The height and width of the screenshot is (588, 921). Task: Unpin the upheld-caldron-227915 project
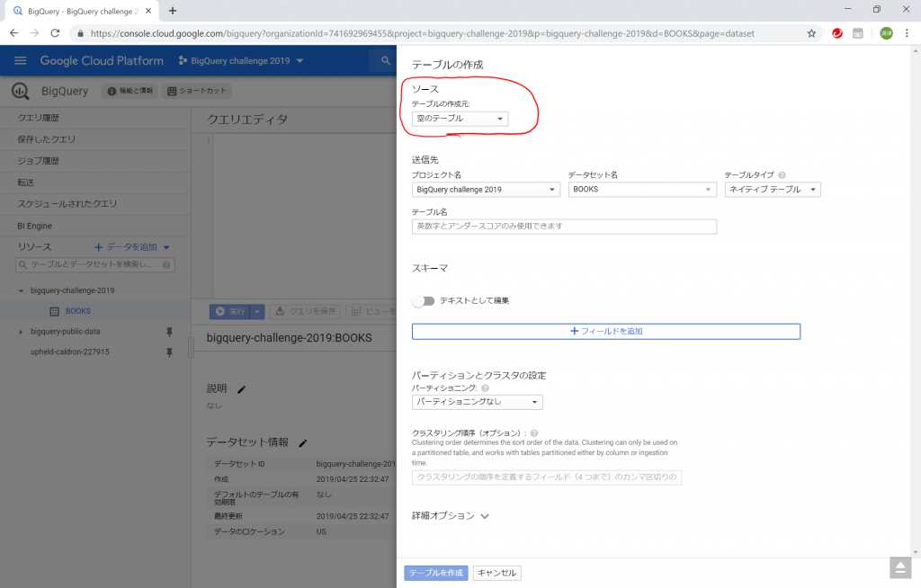point(169,352)
